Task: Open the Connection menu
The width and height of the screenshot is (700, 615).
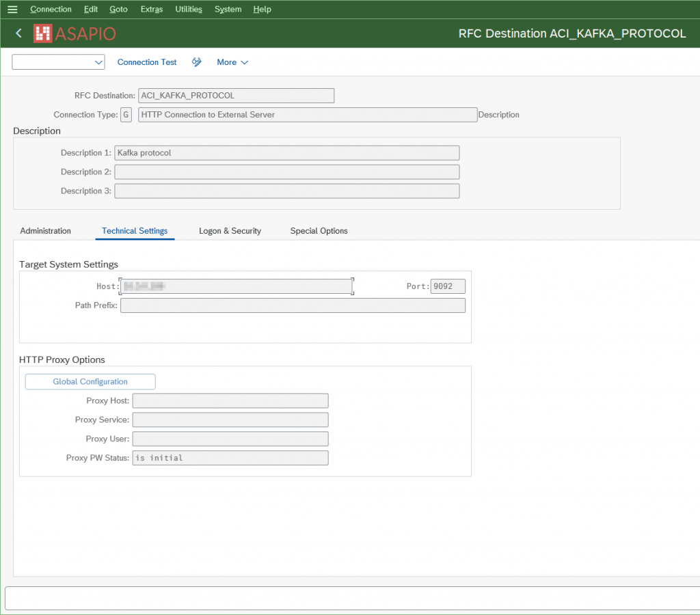Action: coord(51,10)
